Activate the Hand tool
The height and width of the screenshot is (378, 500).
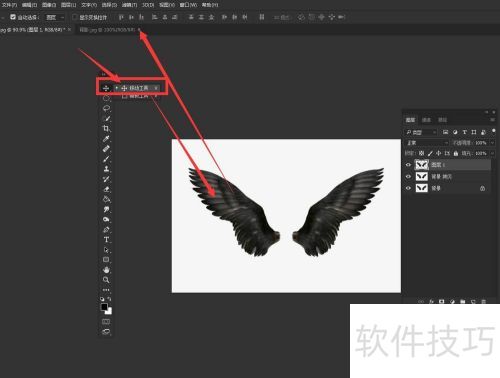pyautogui.click(x=106, y=270)
